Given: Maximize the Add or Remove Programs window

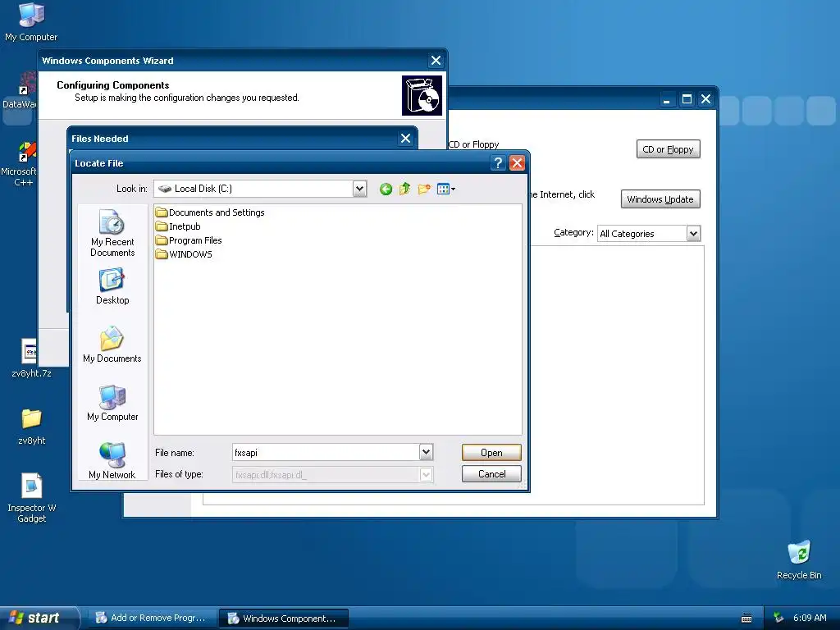Looking at the screenshot, I should point(687,99).
